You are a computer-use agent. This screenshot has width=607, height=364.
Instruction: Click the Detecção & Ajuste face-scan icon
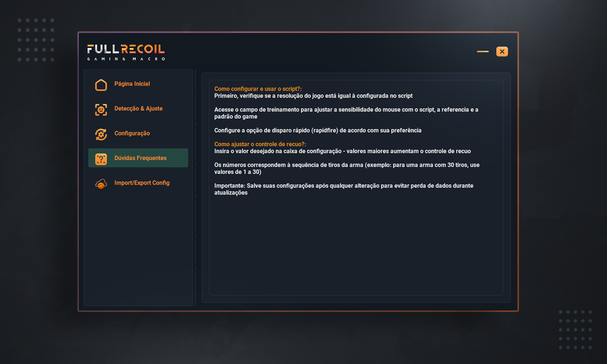pyautogui.click(x=101, y=109)
